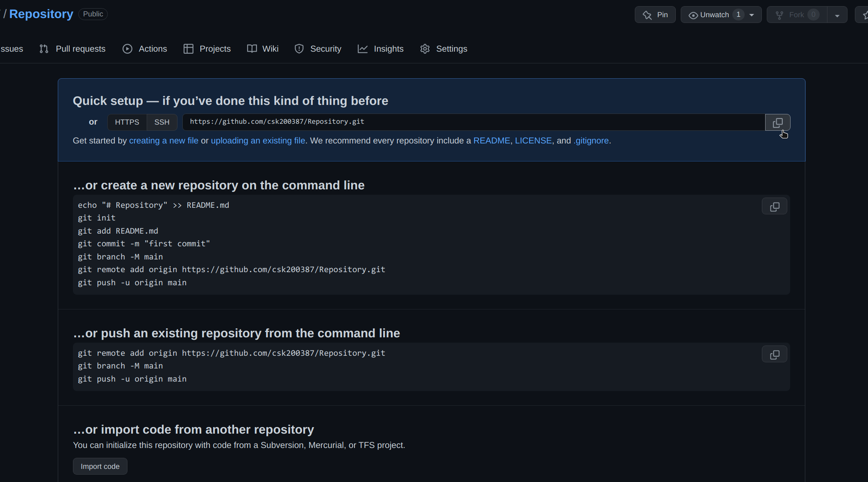Image resolution: width=868 pixels, height=482 pixels.
Task: Follow the 'uploading an existing file' link
Action: [x=258, y=141]
